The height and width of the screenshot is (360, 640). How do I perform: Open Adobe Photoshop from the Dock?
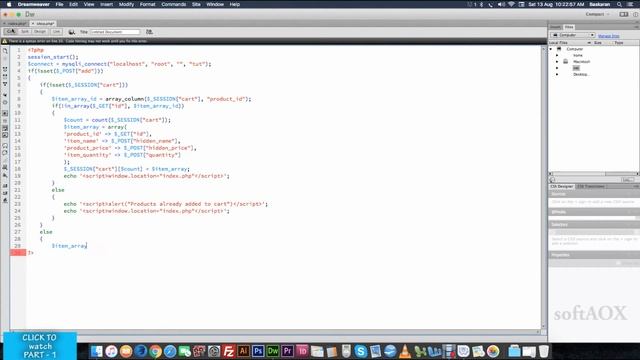[x=258, y=351]
